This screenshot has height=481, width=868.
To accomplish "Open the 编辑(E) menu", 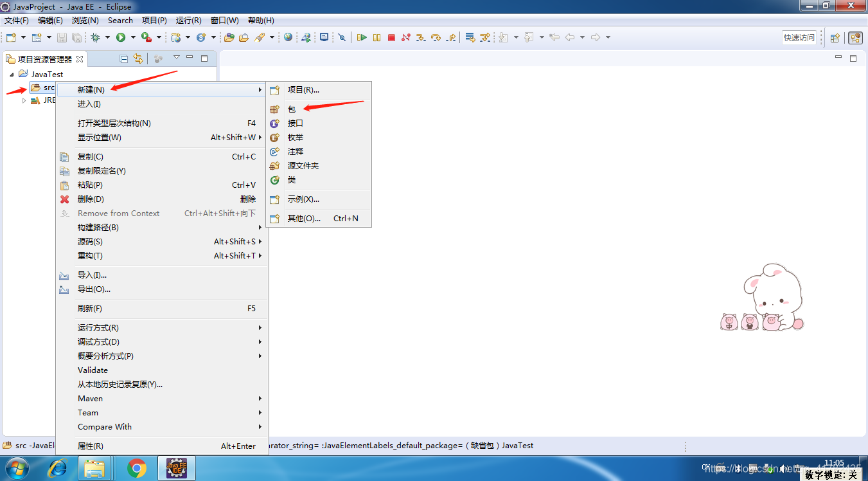I will click(x=50, y=21).
